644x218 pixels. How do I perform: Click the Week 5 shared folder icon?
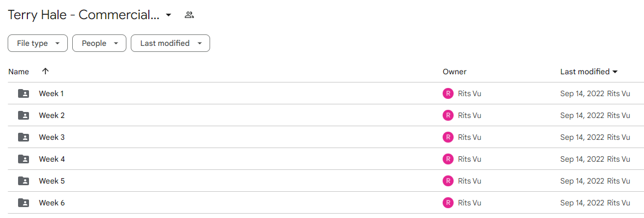tap(24, 181)
